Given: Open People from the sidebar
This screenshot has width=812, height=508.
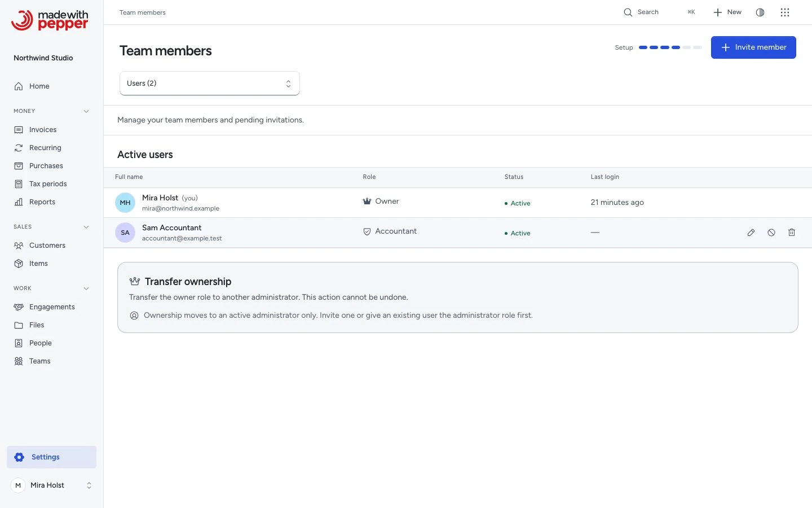Looking at the screenshot, I should pos(51,343).
